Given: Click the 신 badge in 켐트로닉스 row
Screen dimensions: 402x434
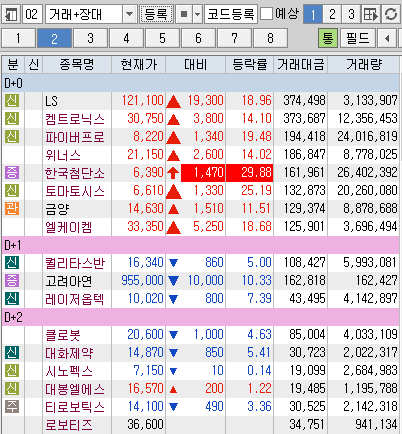Looking at the screenshot, I should point(12,119).
